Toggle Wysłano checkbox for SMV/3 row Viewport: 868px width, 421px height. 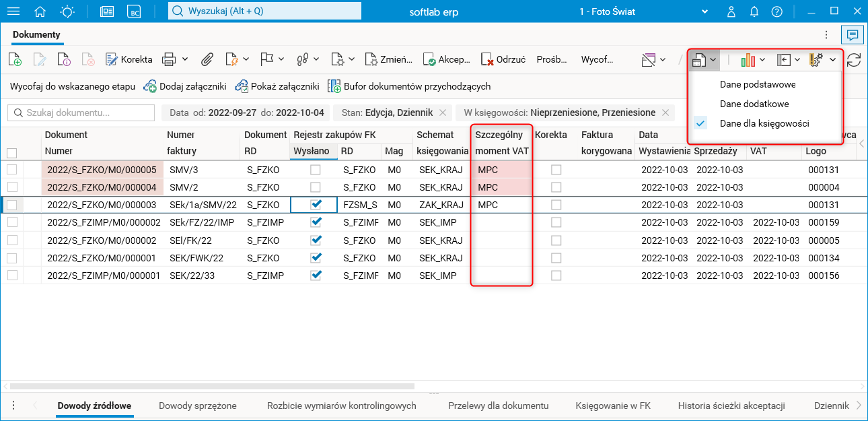(x=315, y=170)
